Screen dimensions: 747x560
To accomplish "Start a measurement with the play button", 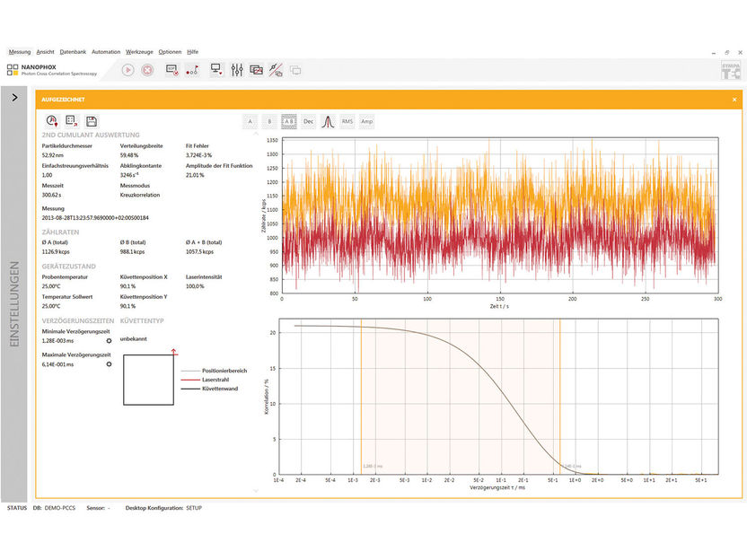I will click(x=127, y=69).
